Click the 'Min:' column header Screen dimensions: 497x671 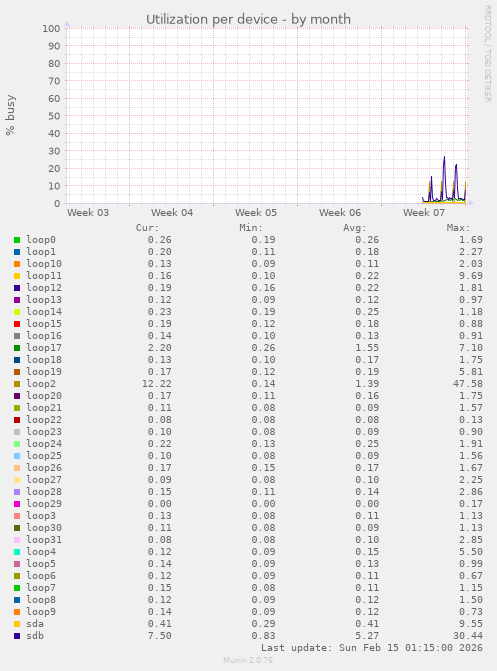pyautogui.click(x=251, y=228)
